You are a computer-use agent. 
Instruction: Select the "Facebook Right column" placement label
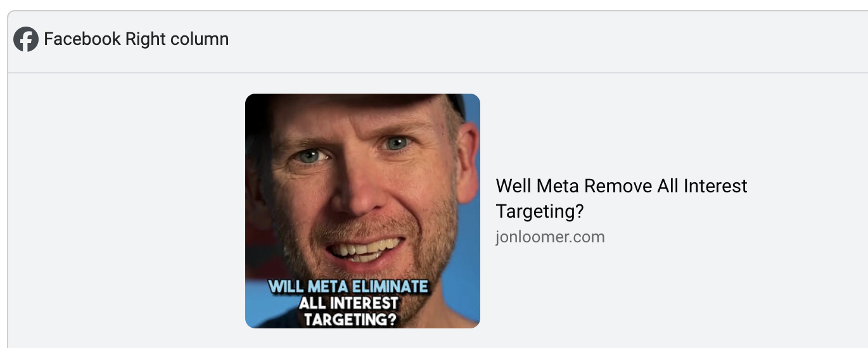[136, 39]
